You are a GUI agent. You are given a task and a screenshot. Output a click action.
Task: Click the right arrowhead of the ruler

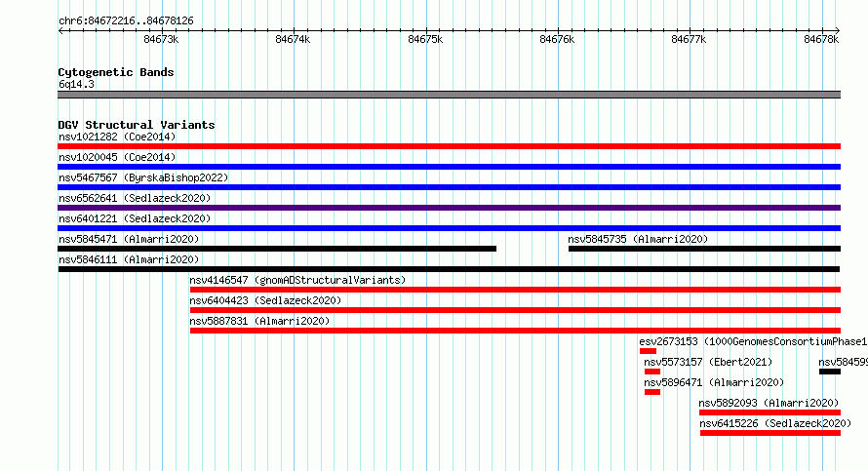pyautogui.click(x=838, y=31)
